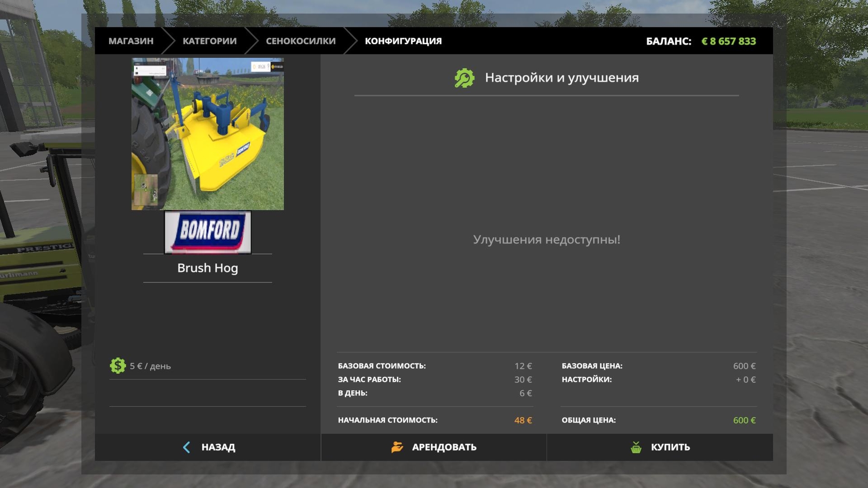Go to the Категории breadcrumb
This screenshot has width=868, height=488.
209,41
